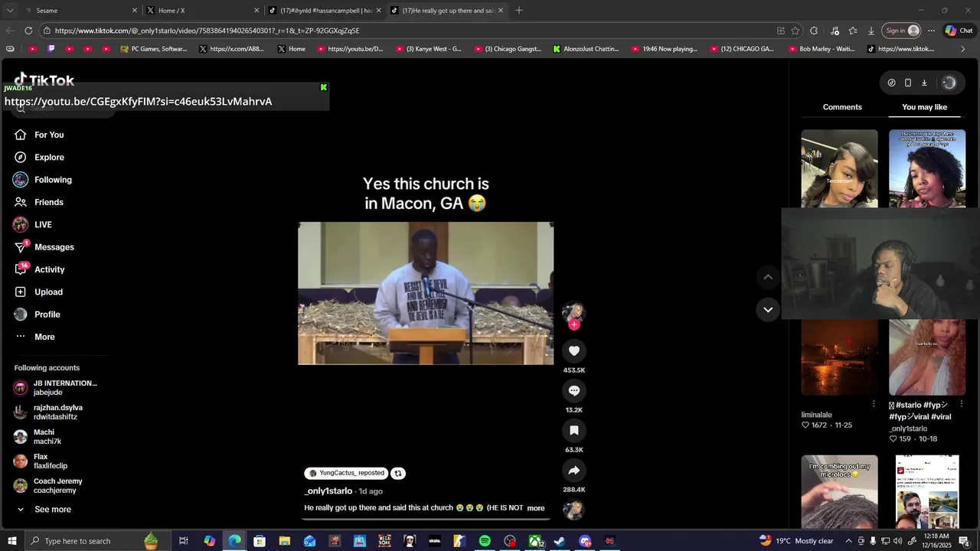Screen dimensions: 980x551
Task: Close the green X on link overlay
Action: [324, 87]
